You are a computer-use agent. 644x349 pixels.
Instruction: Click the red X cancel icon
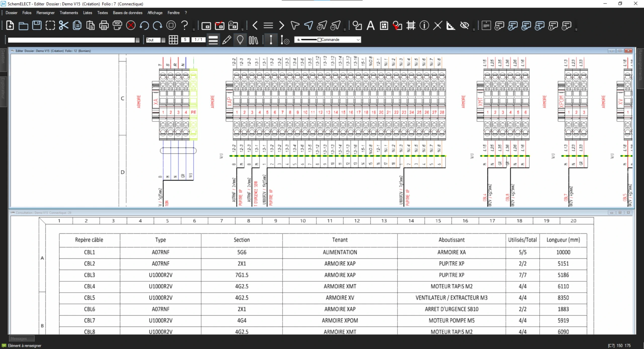(131, 25)
